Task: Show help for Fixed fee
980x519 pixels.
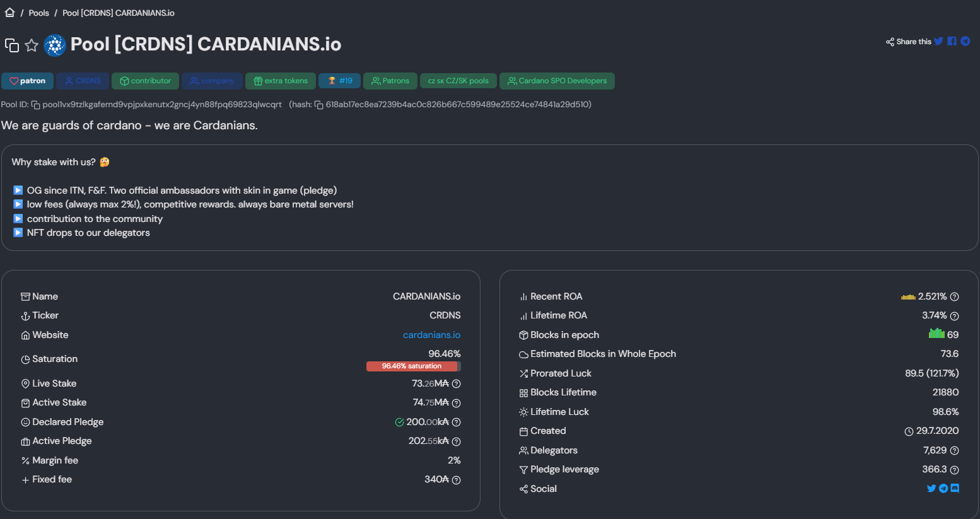Action: coord(457,480)
